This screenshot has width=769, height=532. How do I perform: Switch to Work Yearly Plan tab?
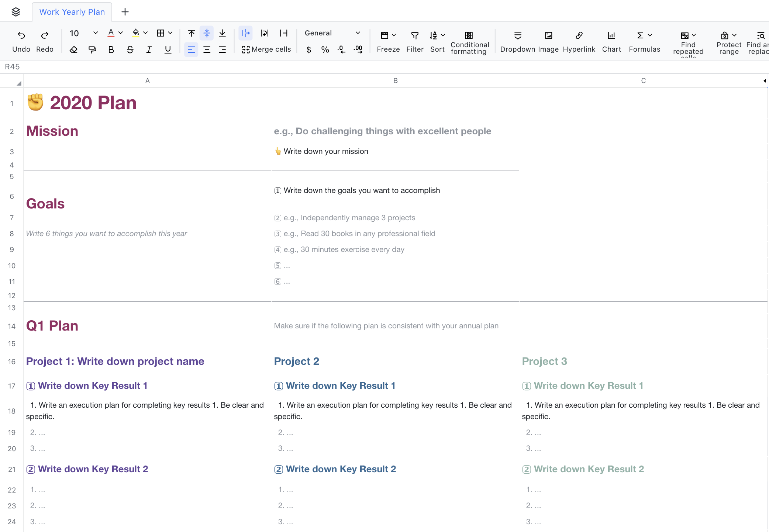coord(72,12)
